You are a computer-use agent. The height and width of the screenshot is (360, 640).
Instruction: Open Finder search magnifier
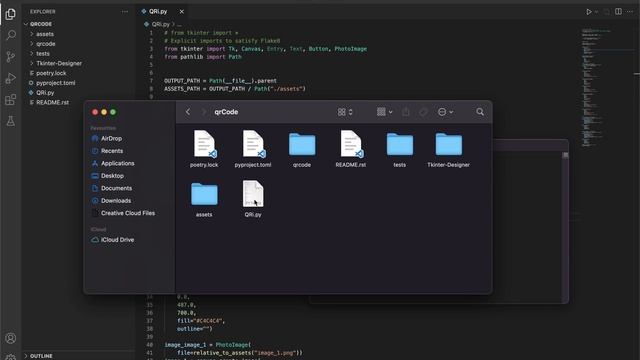pos(480,112)
